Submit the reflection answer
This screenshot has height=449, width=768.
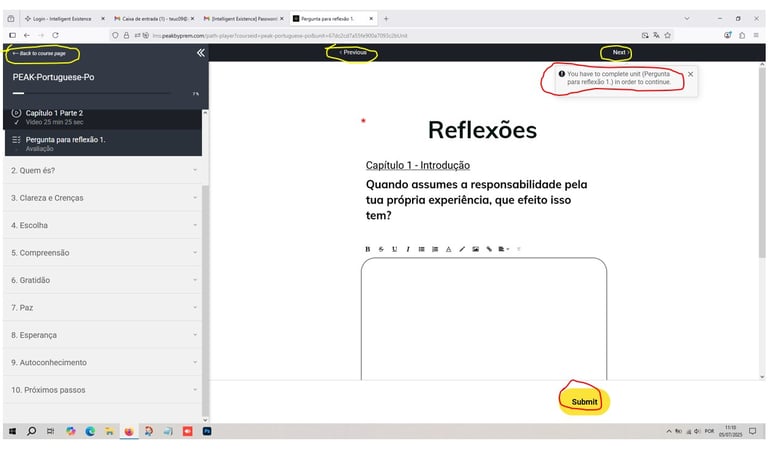point(584,402)
